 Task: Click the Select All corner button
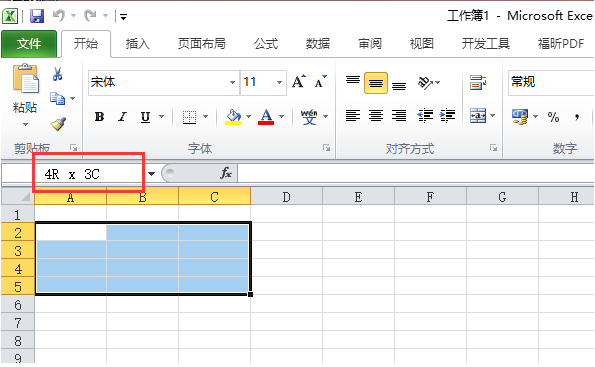click(x=18, y=197)
